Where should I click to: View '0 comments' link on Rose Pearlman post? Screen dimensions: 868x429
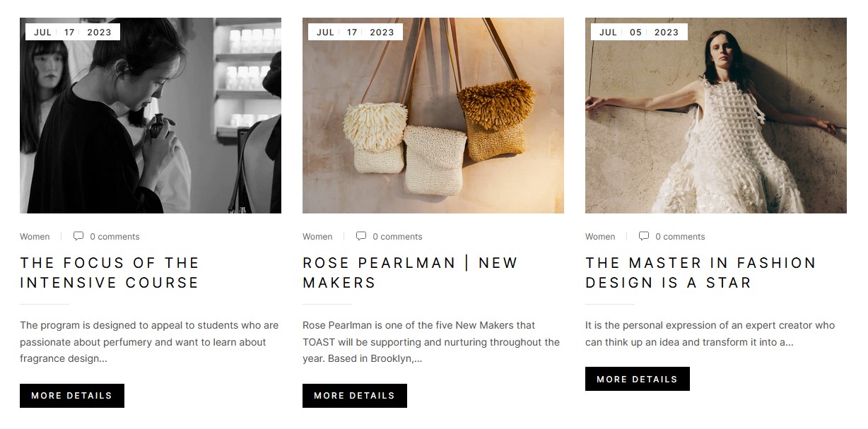coord(397,237)
